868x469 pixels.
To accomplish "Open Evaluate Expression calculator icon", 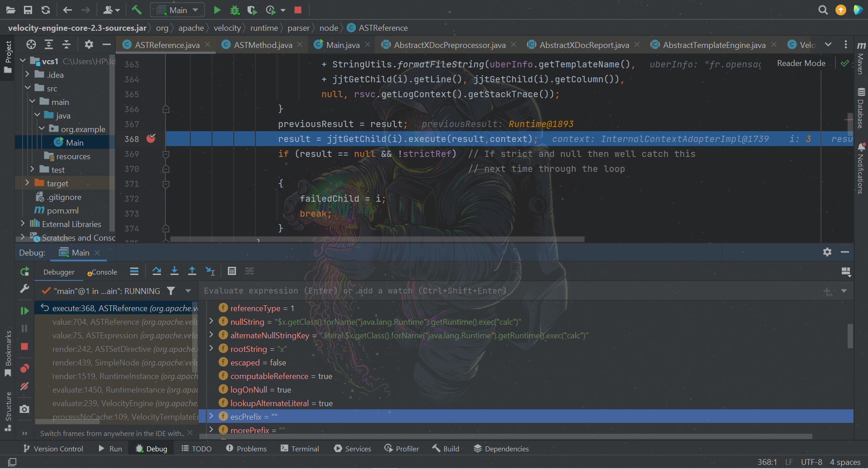I will click(232, 271).
